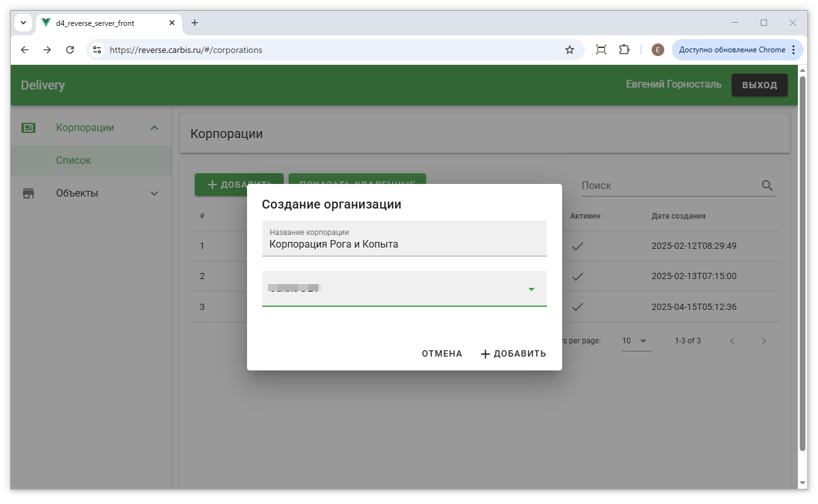Go back with browser arrow
Viewport: 818px width, 504px height.
tap(25, 50)
